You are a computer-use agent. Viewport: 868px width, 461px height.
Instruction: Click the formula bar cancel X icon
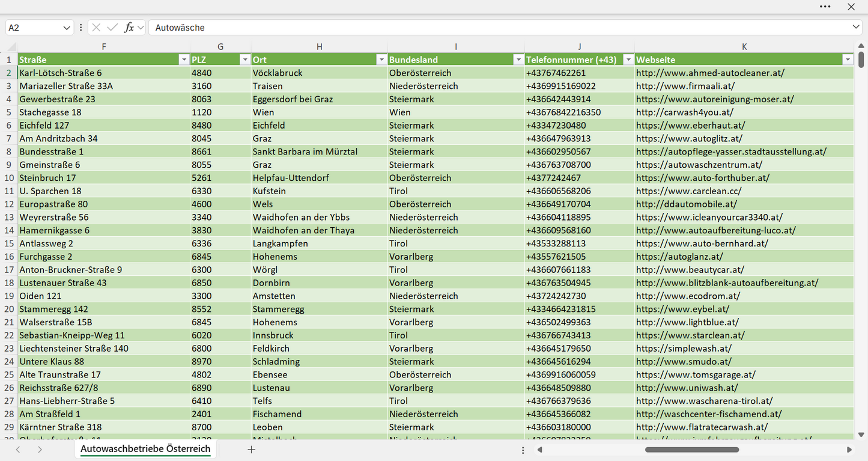click(x=96, y=28)
